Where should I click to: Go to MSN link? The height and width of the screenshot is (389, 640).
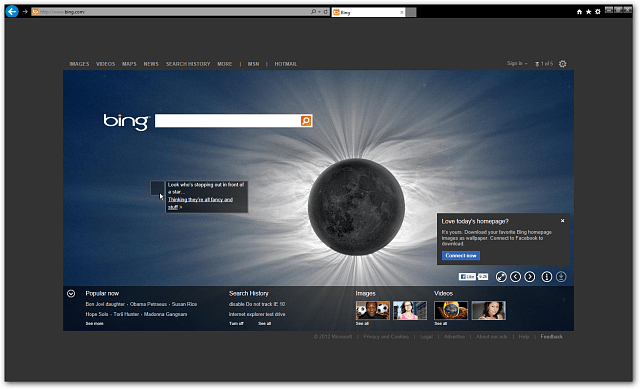(x=253, y=64)
